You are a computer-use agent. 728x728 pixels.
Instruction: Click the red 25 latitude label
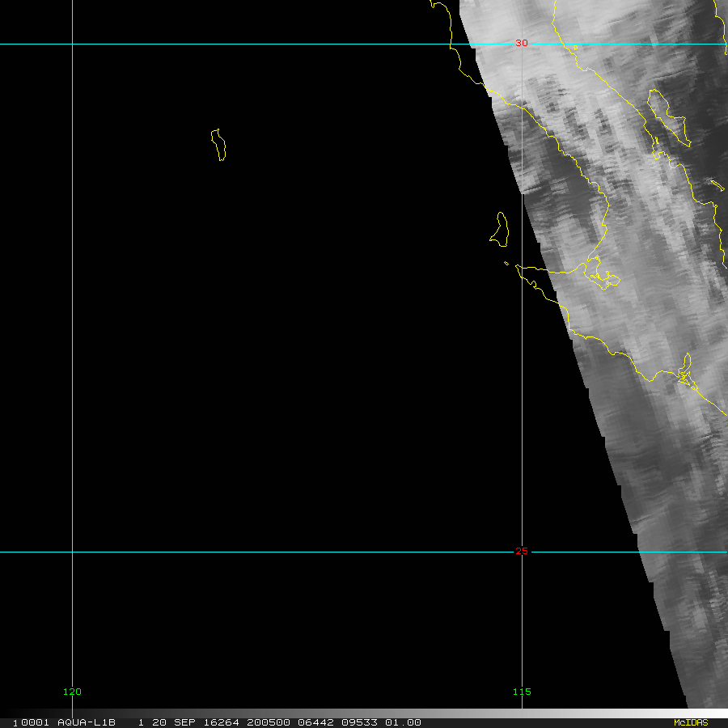[x=522, y=552]
